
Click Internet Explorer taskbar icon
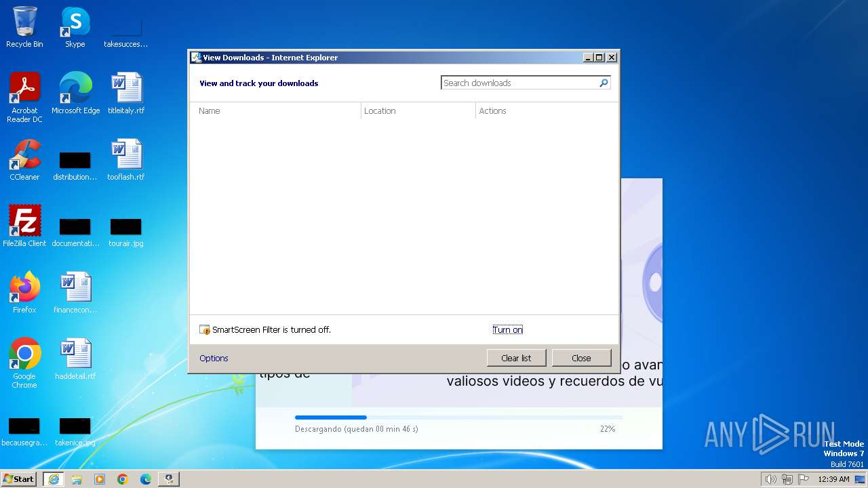coord(53,479)
